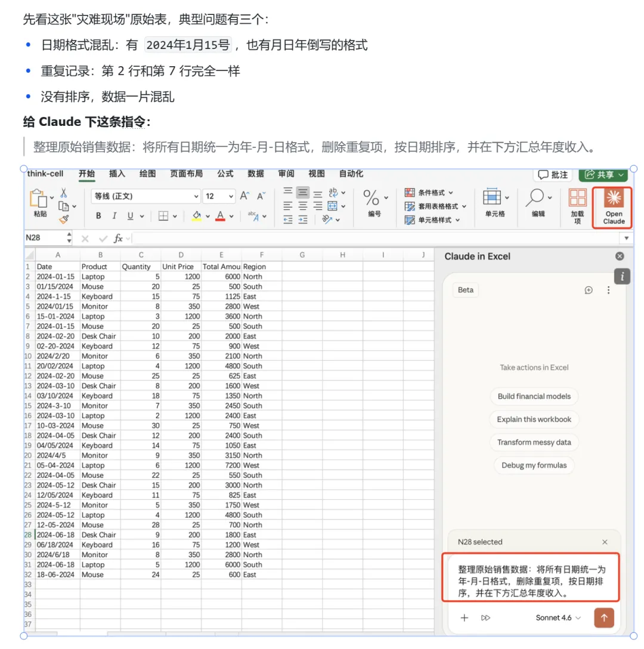Open fill color dropdown arrow
Screen dimensions: 644x649
point(208,216)
